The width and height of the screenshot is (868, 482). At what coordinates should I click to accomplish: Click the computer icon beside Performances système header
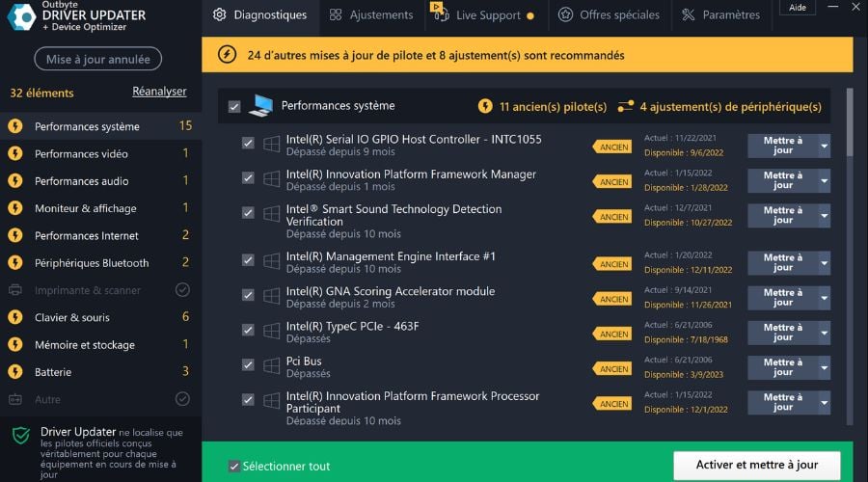pos(260,106)
